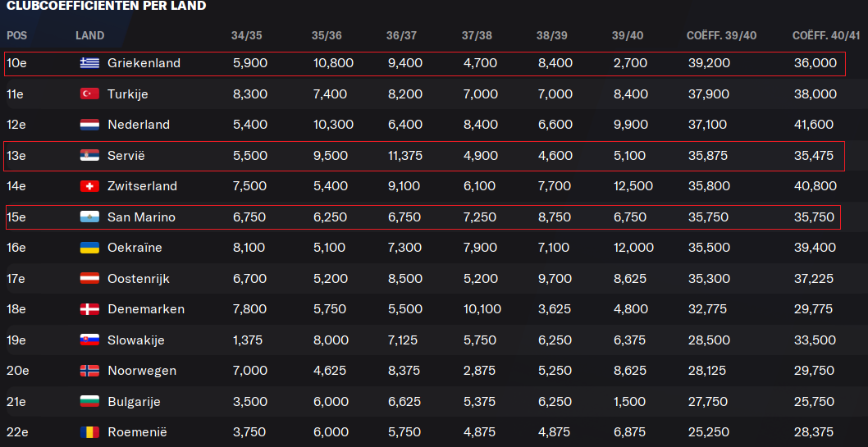Open the Zwitserland country link

coord(142,186)
